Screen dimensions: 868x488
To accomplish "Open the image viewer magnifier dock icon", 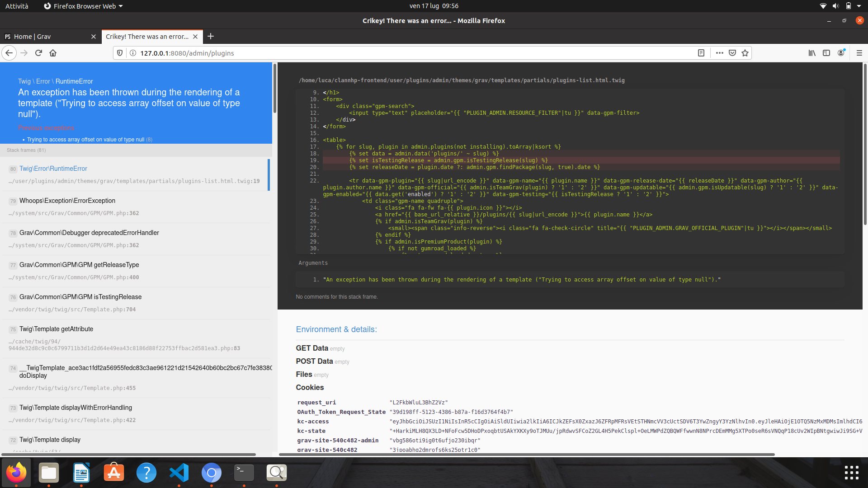I will 277,473.
